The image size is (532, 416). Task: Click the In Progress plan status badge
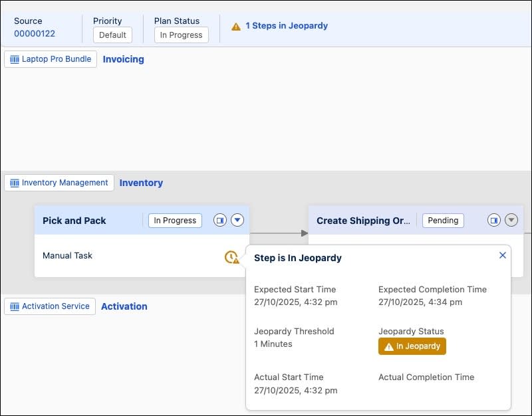[182, 35]
